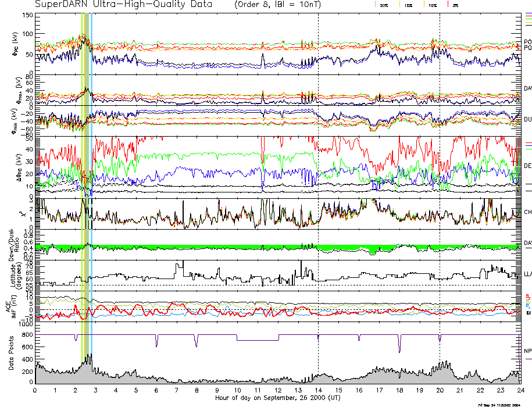Click the 'ACE IMF (nT)' axis label
The height and width of the screenshot is (407, 532).
pos(12,306)
